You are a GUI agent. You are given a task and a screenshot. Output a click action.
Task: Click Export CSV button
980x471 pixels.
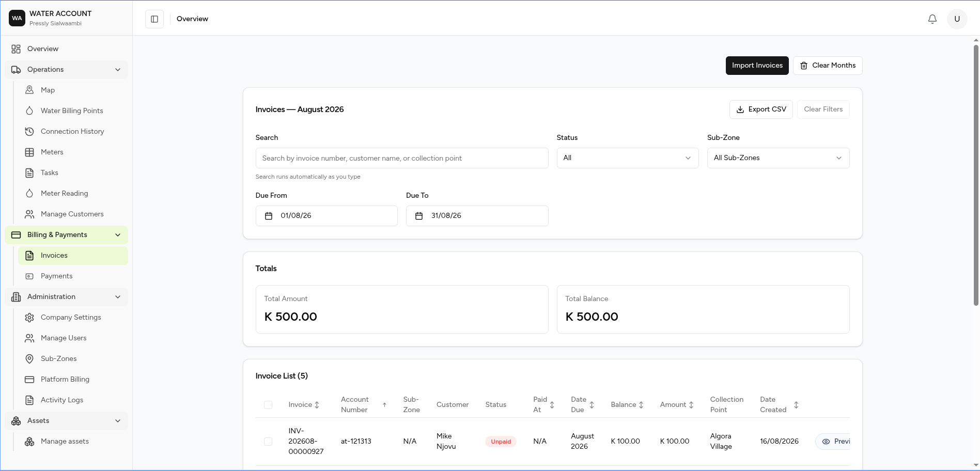pyautogui.click(x=761, y=109)
